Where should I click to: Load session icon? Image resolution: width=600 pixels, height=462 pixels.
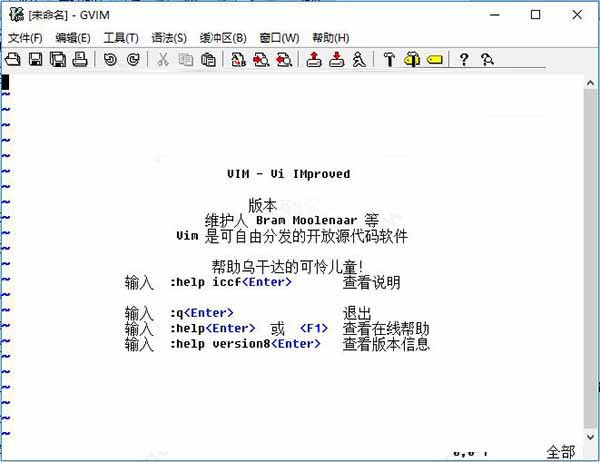(314, 60)
